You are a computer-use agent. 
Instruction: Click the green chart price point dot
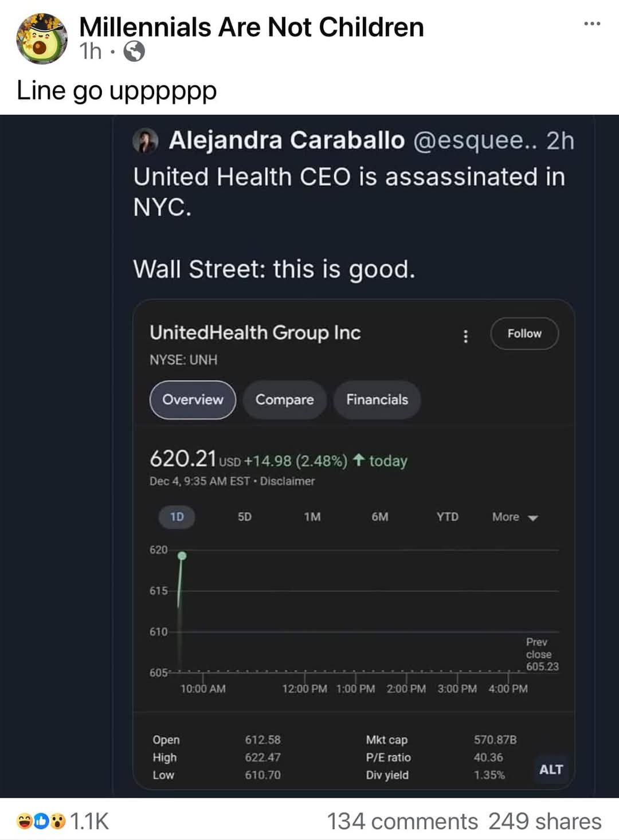tap(182, 556)
